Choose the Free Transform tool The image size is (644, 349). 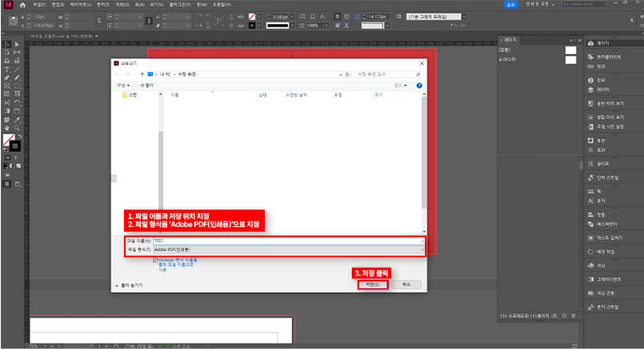pos(17,102)
